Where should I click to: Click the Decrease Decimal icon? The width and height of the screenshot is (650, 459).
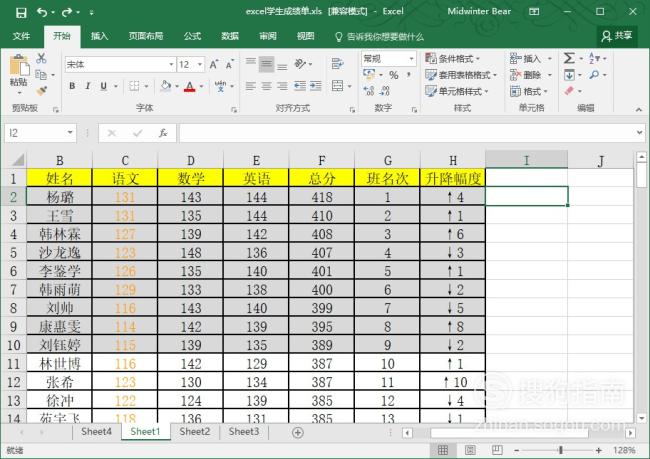[385, 90]
